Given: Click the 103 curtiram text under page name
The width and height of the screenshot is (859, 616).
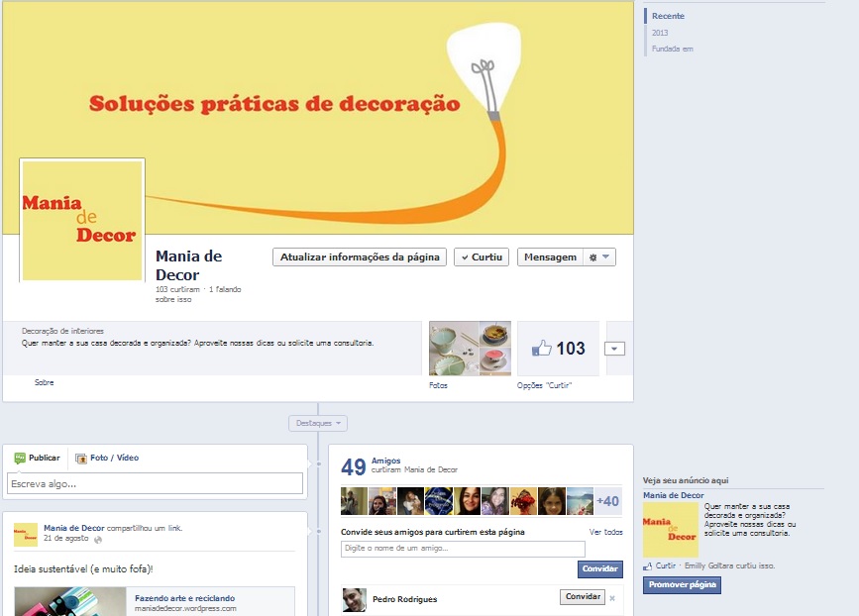Looking at the screenshot, I should (177, 289).
